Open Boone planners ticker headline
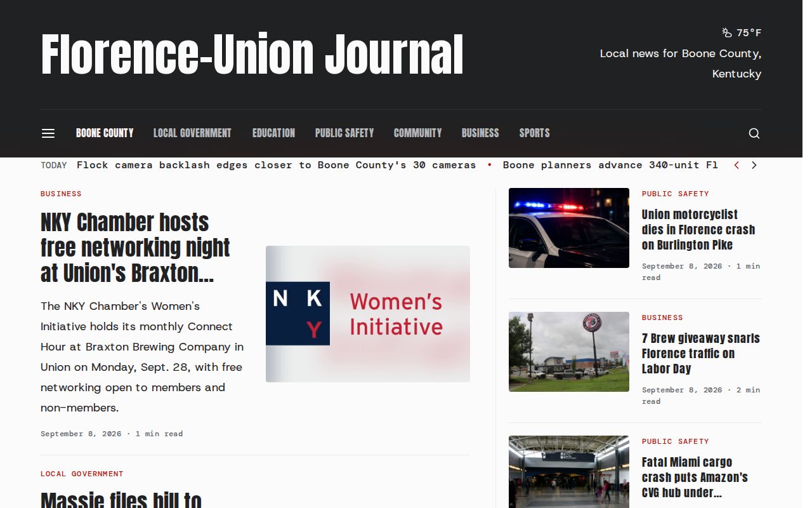The height and width of the screenshot is (508, 812). pos(610,165)
